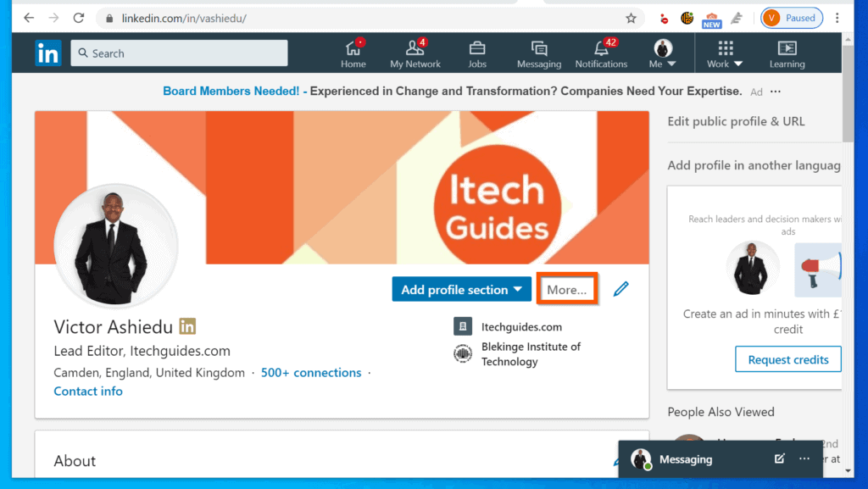Compose a new message in the Messaging panel
Viewport: 868px width, 489px height.
click(x=778, y=458)
